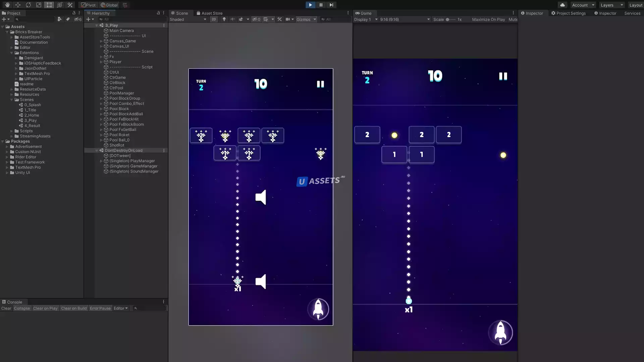Select the Hand tool
This screenshot has height=362, width=644.
(7, 5)
